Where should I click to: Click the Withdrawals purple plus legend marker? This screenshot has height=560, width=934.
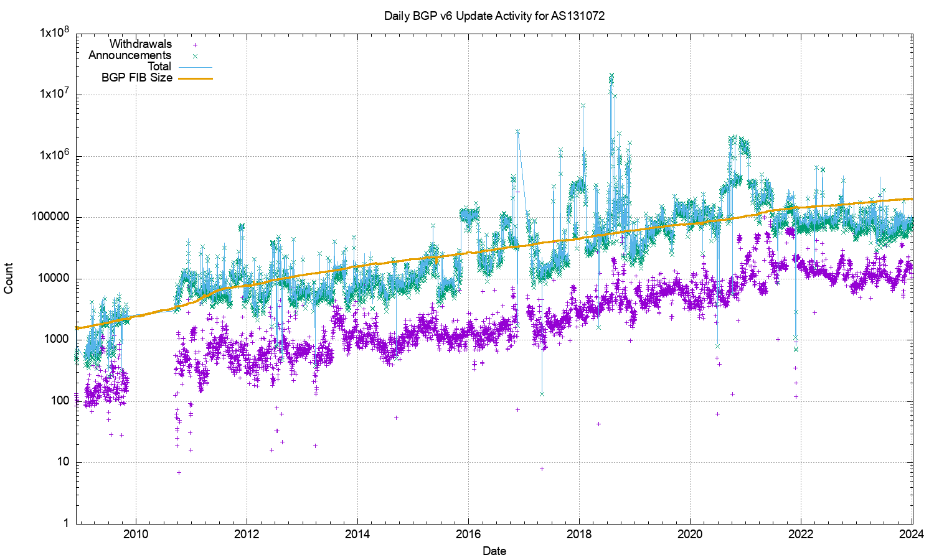[x=195, y=45]
